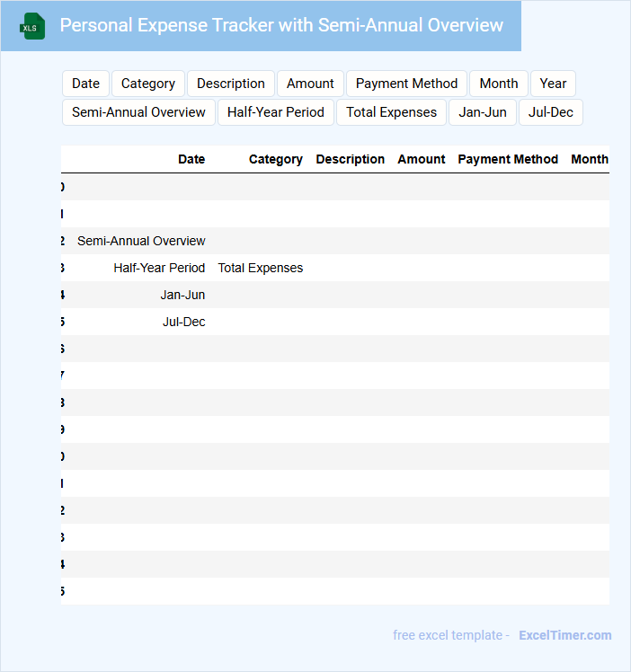Image resolution: width=631 pixels, height=672 pixels.
Task: Click the Month column header in table
Action: point(590,159)
